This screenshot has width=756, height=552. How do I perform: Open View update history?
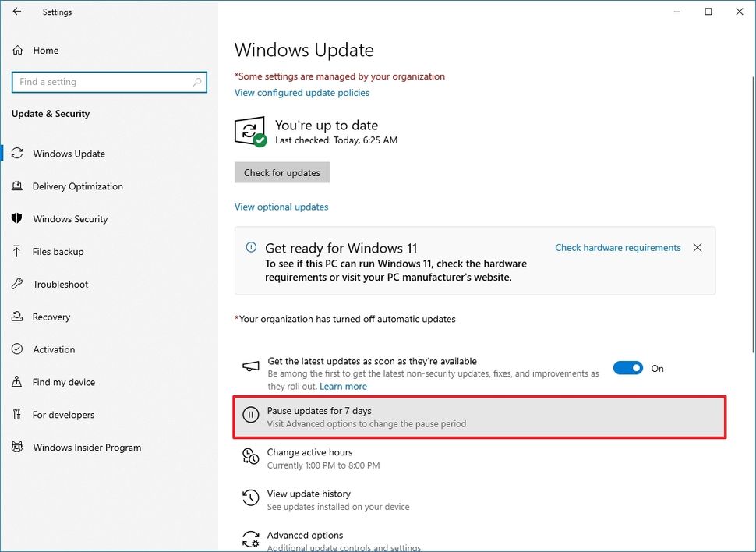pyautogui.click(x=308, y=494)
